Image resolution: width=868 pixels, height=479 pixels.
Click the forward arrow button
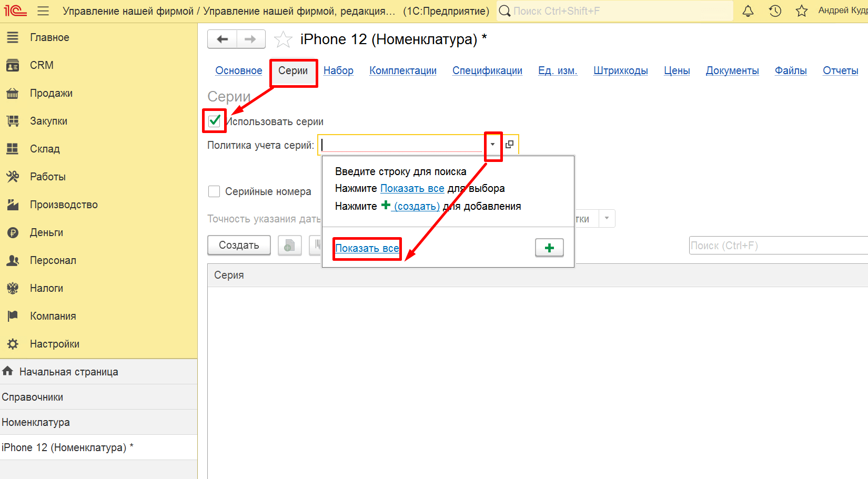pyautogui.click(x=251, y=39)
